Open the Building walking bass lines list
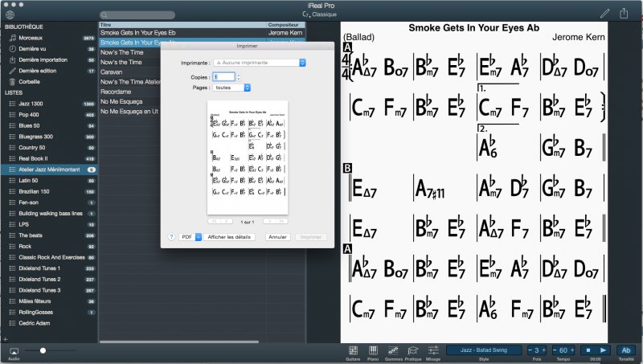Image resolution: width=643 pixels, height=364 pixels. coord(49,213)
